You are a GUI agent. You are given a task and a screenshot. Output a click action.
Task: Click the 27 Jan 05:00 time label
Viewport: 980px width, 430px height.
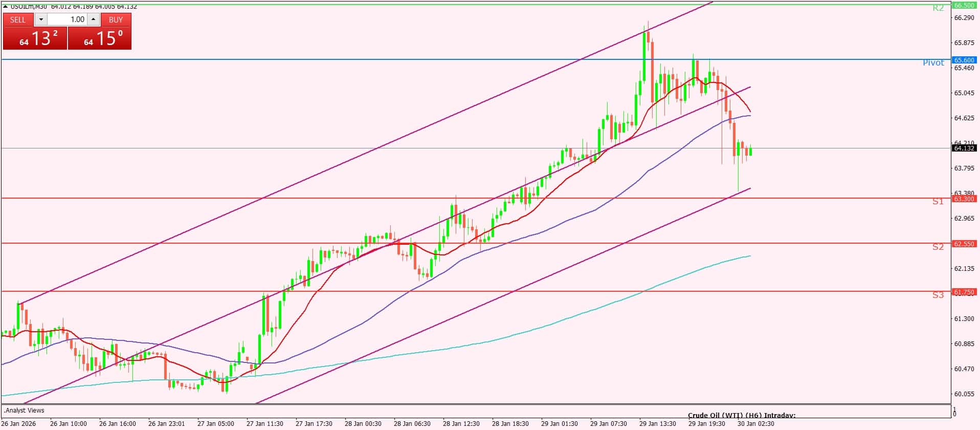[x=215, y=424]
